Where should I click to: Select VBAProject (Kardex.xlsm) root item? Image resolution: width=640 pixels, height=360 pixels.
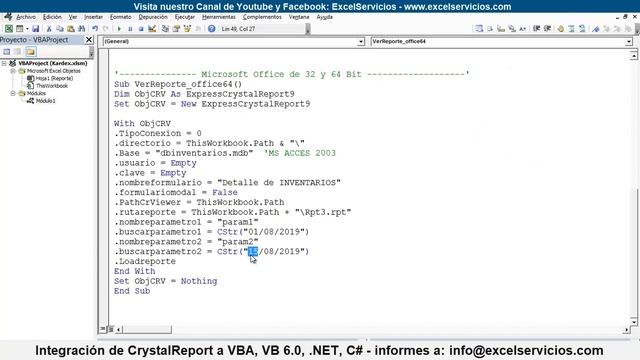[53, 63]
